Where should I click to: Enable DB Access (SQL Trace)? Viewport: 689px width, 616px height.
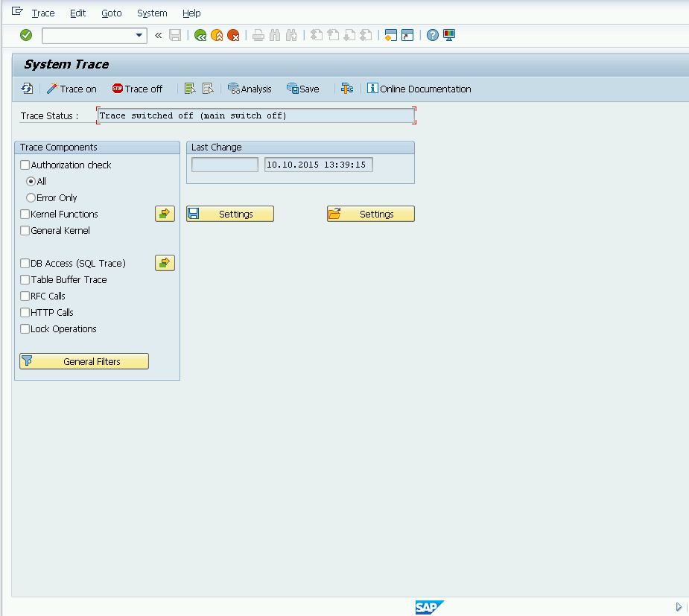pyautogui.click(x=23, y=263)
